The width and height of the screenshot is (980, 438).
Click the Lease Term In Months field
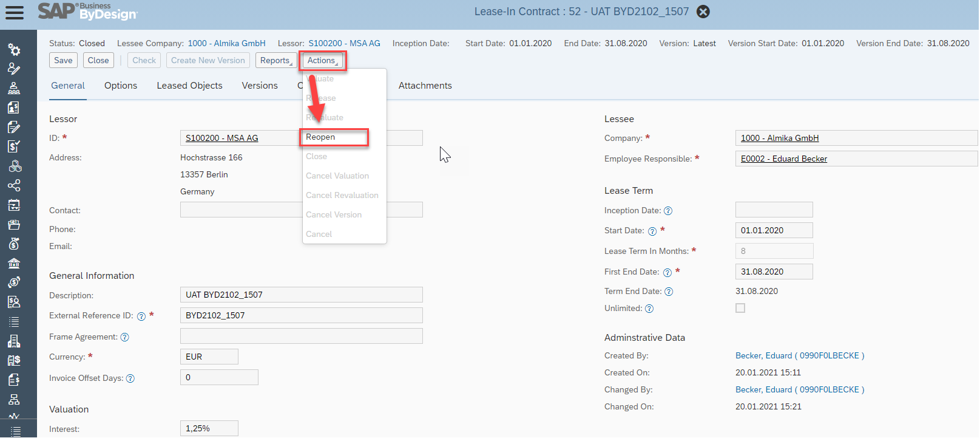tap(774, 251)
